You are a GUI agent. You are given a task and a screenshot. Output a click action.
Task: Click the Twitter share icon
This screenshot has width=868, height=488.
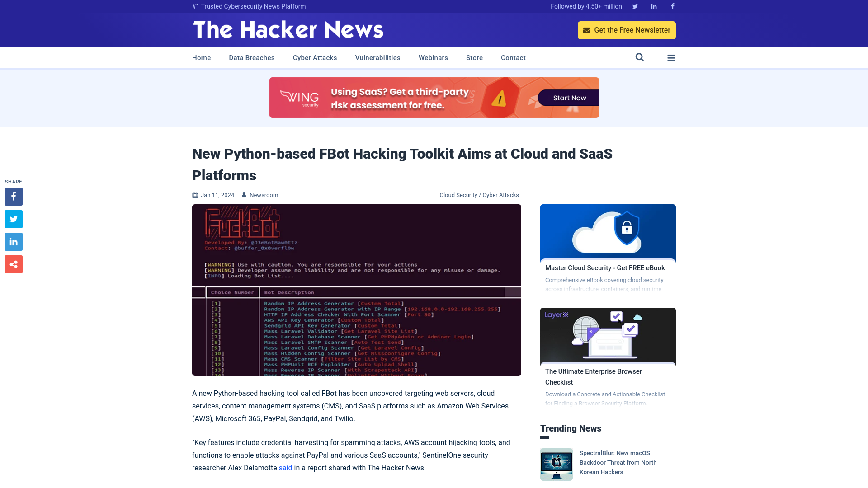(x=13, y=219)
